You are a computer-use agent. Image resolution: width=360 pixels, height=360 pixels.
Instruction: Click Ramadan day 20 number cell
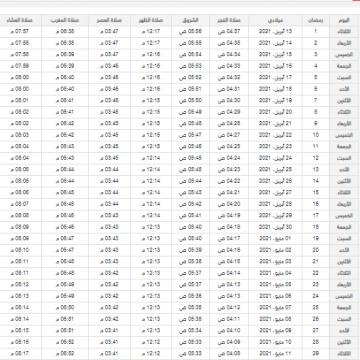point(316,250)
